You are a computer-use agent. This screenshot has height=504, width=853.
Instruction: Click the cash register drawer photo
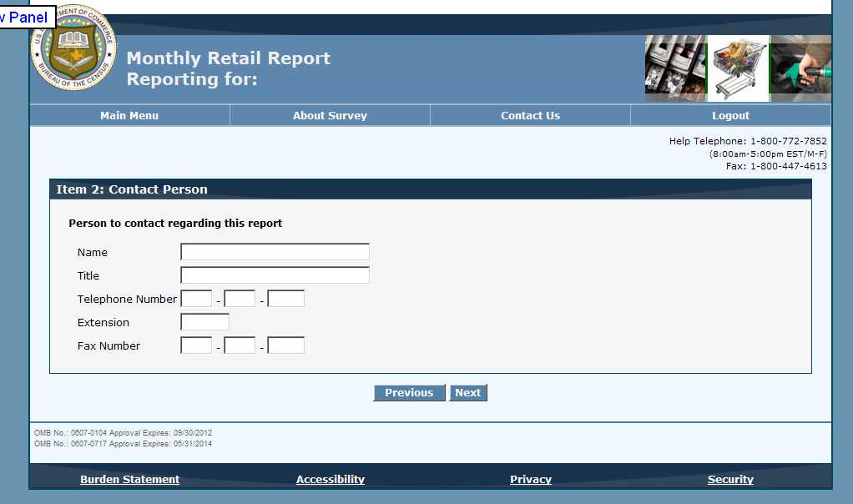(x=676, y=68)
